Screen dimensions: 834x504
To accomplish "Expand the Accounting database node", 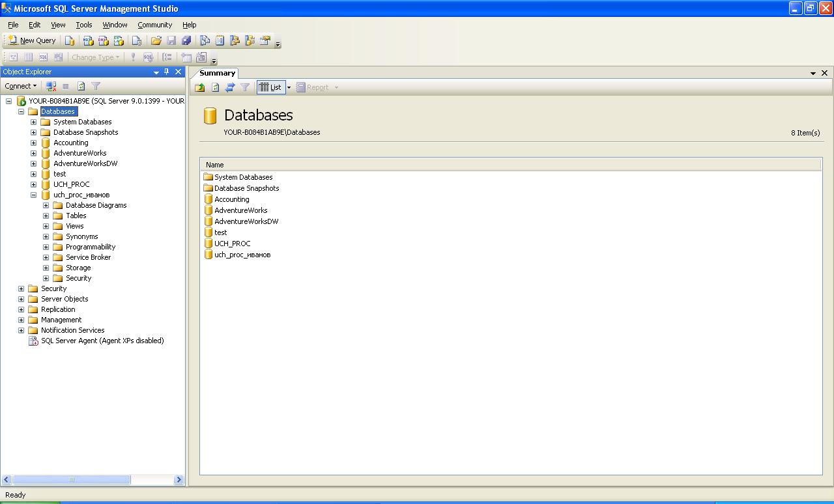I will 34,143.
